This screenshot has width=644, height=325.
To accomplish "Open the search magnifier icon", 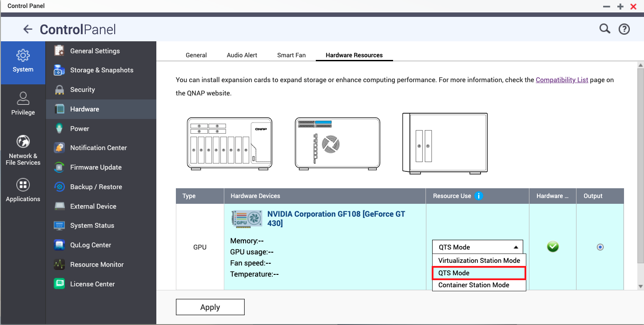I will click(604, 29).
